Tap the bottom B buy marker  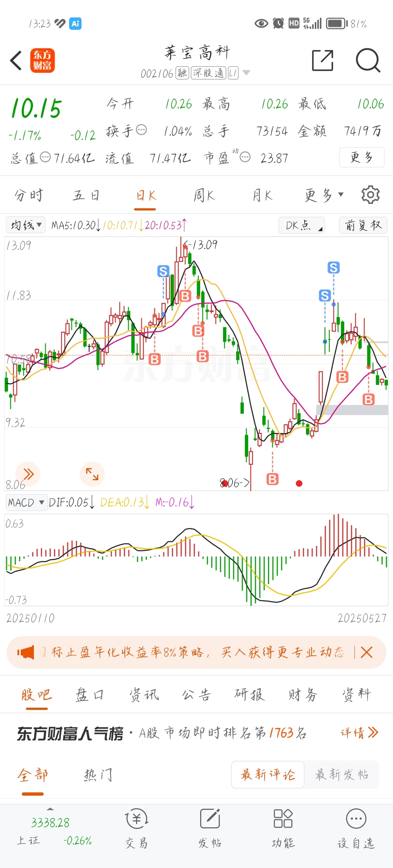(x=272, y=479)
